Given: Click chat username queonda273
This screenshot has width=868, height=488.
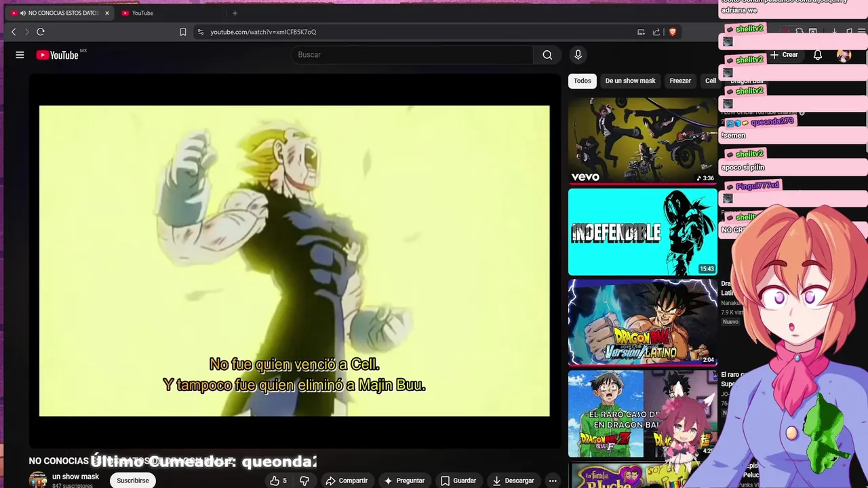Looking at the screenshot, I should tap(772, 122).
